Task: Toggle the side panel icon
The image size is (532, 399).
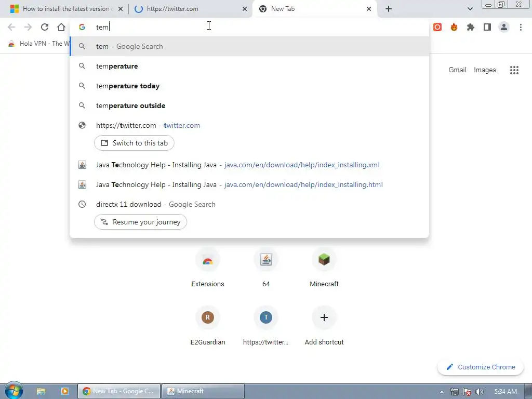Action: click(x=487, y=27)
